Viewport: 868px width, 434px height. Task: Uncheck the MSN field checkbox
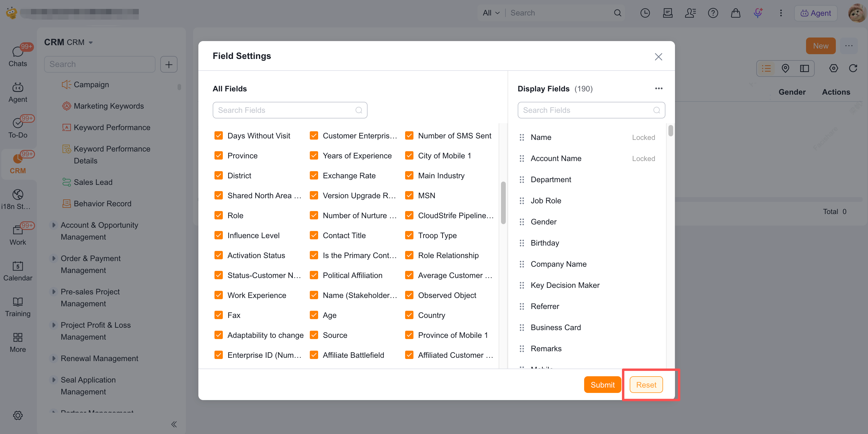point(409,195)
